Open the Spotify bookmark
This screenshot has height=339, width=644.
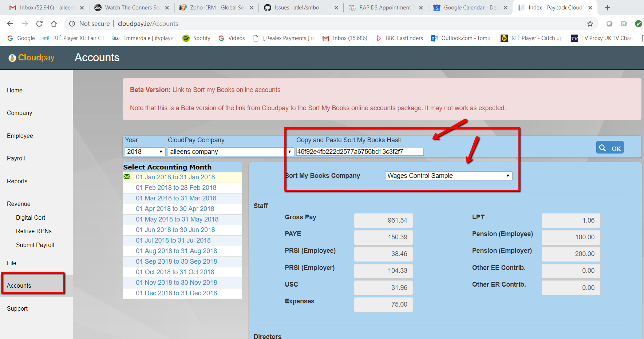197,38
